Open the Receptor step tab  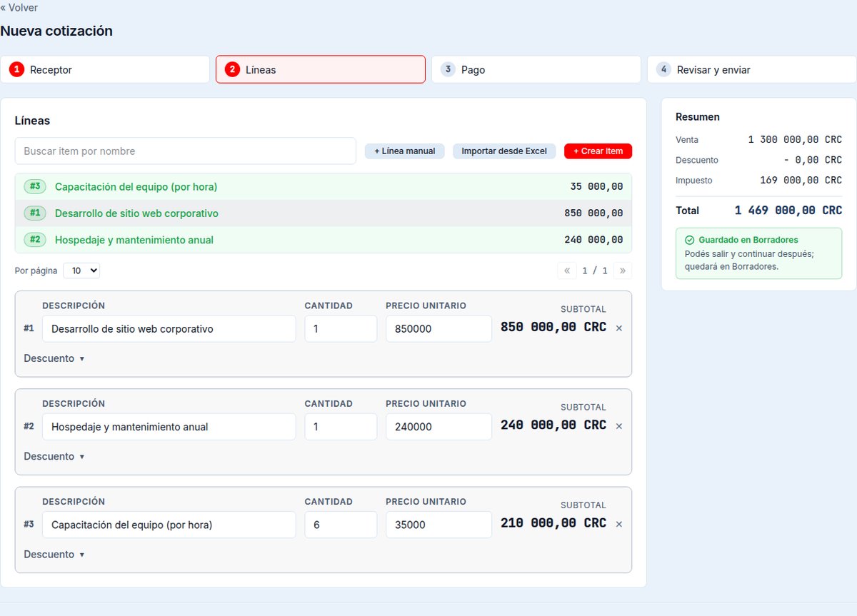click(105, 69)
